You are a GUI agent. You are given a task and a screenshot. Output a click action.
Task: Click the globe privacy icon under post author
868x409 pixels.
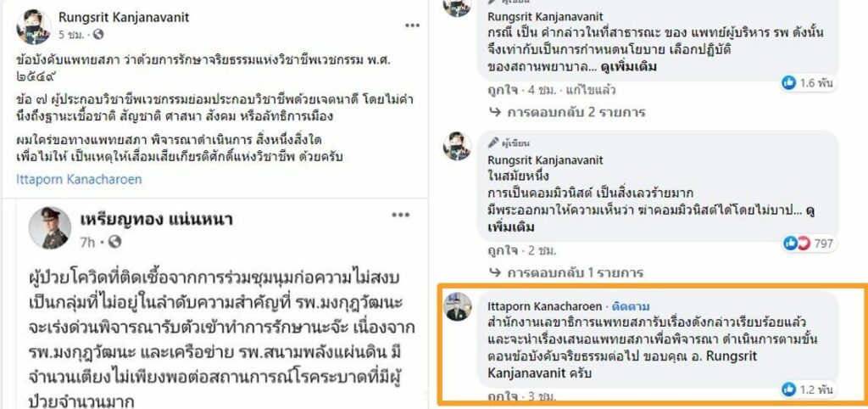pos(98,35)
